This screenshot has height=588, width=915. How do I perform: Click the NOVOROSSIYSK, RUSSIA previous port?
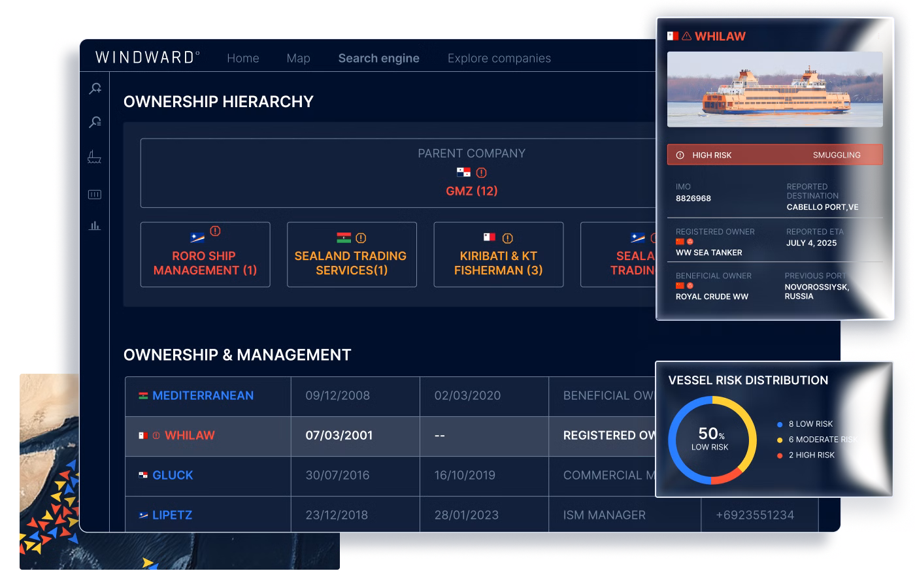(817, 291)
